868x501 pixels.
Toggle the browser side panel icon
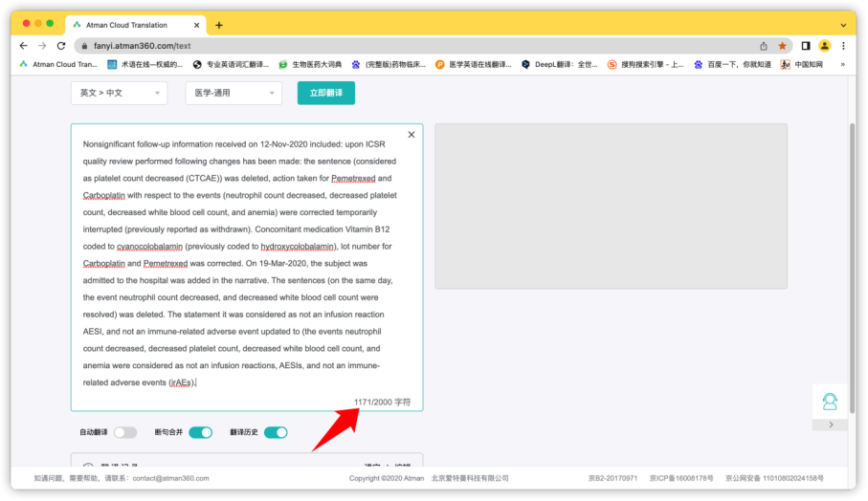click(x=806, y=46)
